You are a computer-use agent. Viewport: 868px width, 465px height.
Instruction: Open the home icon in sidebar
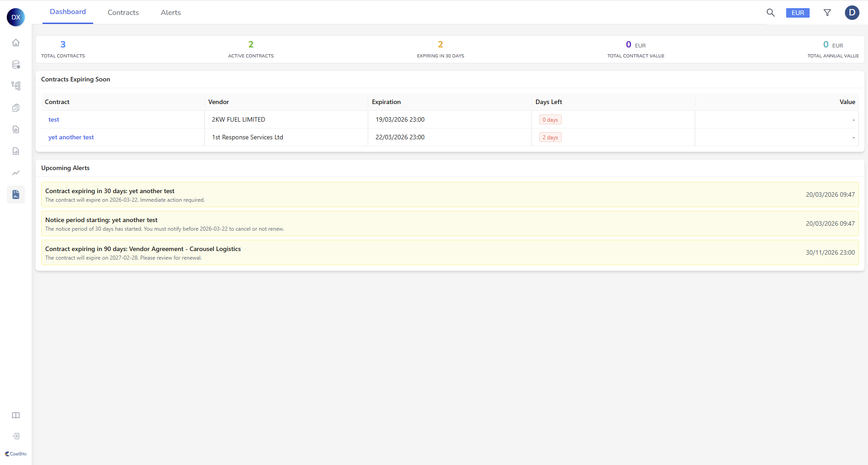[x=16, y=43]
